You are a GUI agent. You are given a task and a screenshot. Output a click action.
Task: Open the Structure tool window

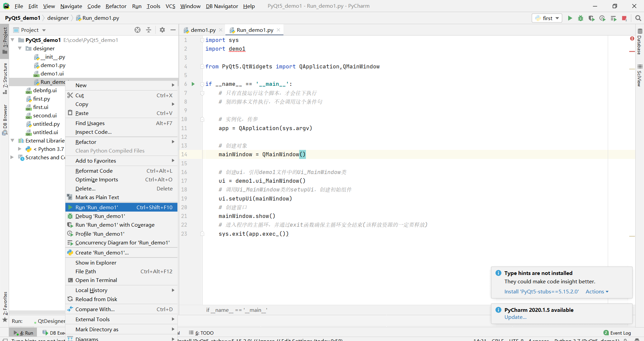(x=5, y=78)
